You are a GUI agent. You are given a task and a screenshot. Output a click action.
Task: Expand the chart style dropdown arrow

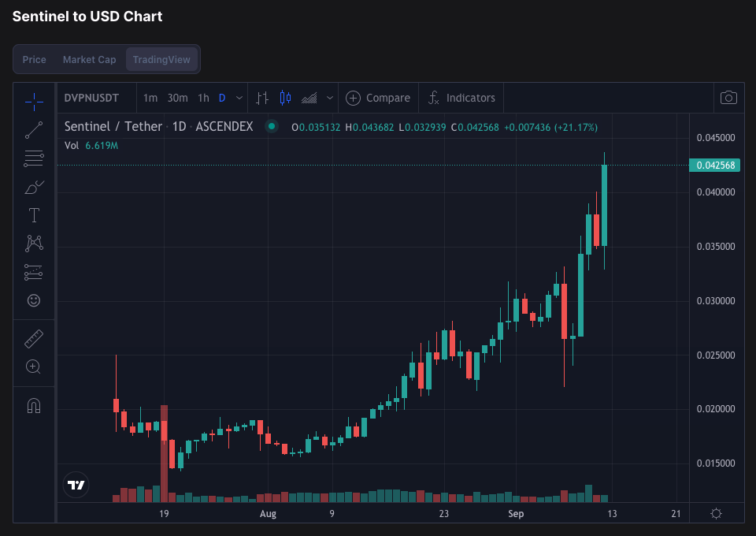pyautogui.click(x=330, y=98)
